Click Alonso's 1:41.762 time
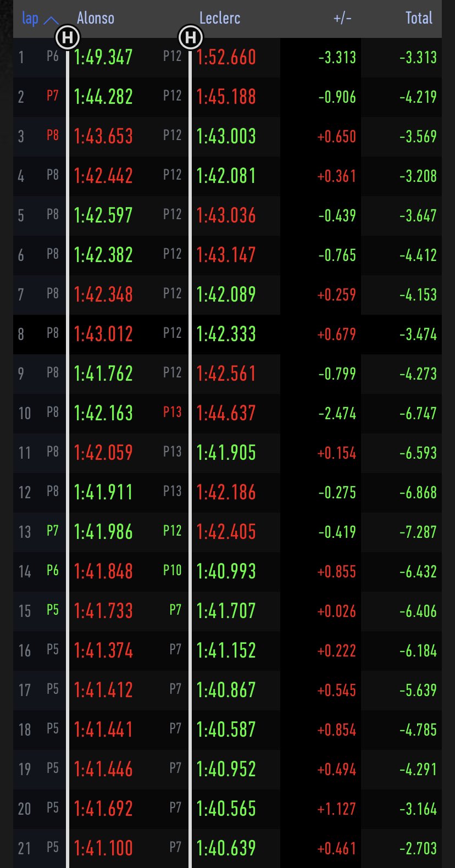This screenshot has width=455, height=868. (103, 374)
